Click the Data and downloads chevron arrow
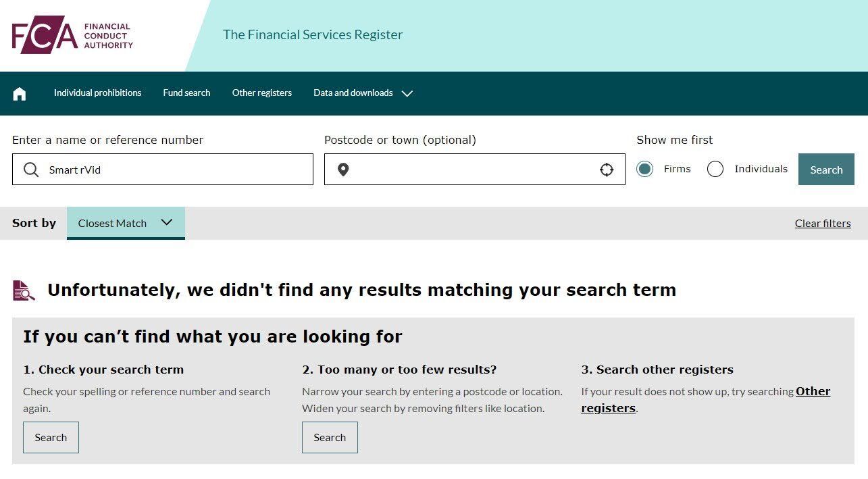 coord(407,94)
